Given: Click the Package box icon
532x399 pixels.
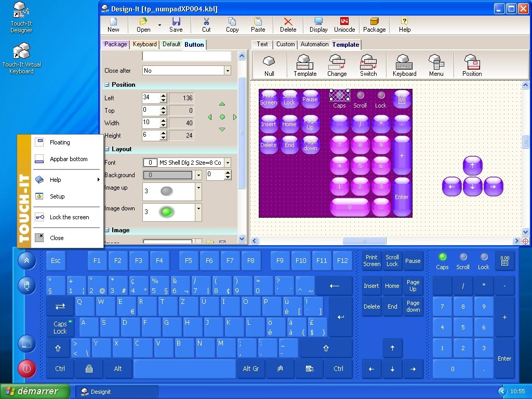Looking at the screenshot, I should point(374,22).
